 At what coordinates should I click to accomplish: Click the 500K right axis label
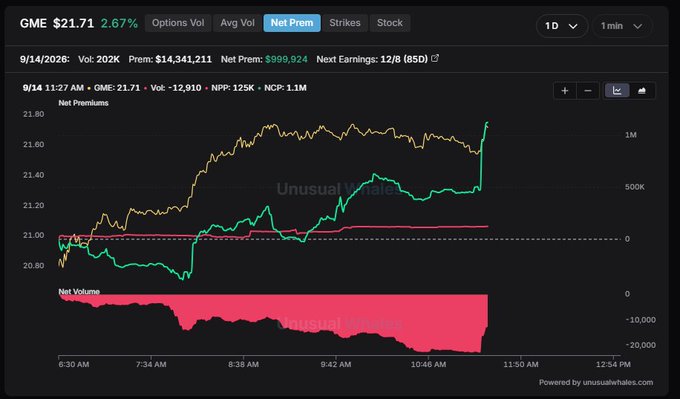tap(634, 187)
